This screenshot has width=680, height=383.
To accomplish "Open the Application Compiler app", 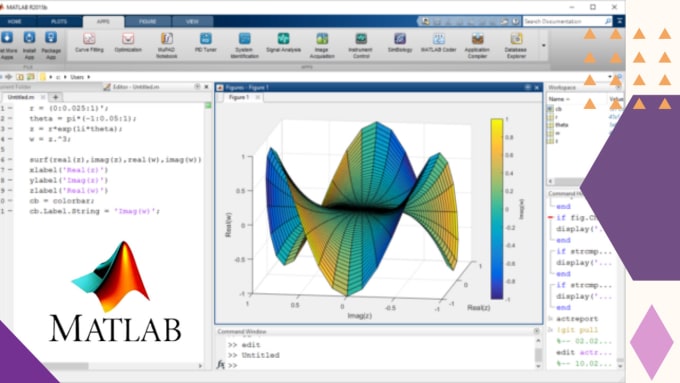I will [x=477, y=45].
